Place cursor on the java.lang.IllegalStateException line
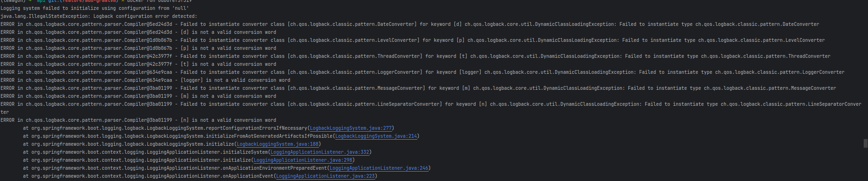Image resolution: width=868 pixels, height=181 pixels. (x=99, y=16)
